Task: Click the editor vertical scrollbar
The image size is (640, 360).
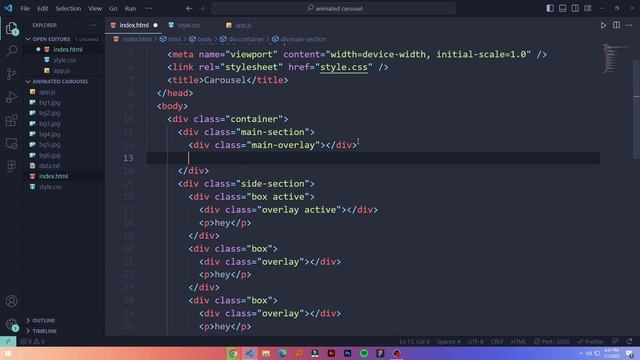Action: click(636, 110)
